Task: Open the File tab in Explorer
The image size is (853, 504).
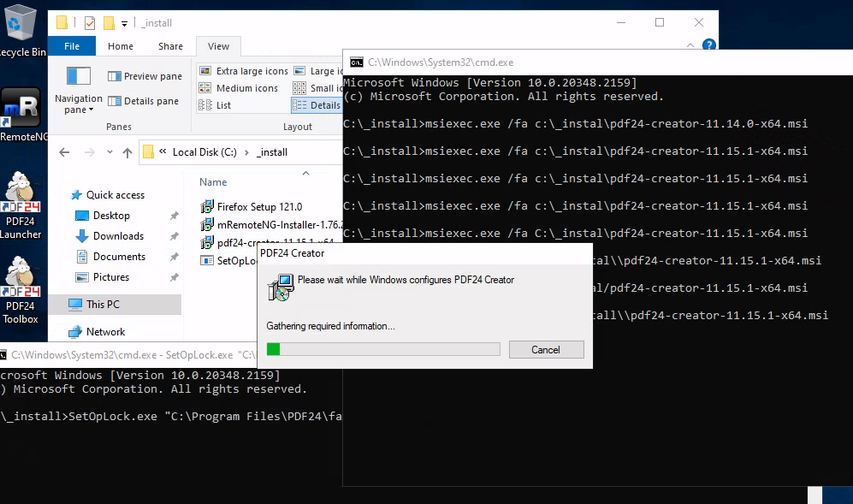Action: [72, 46]
